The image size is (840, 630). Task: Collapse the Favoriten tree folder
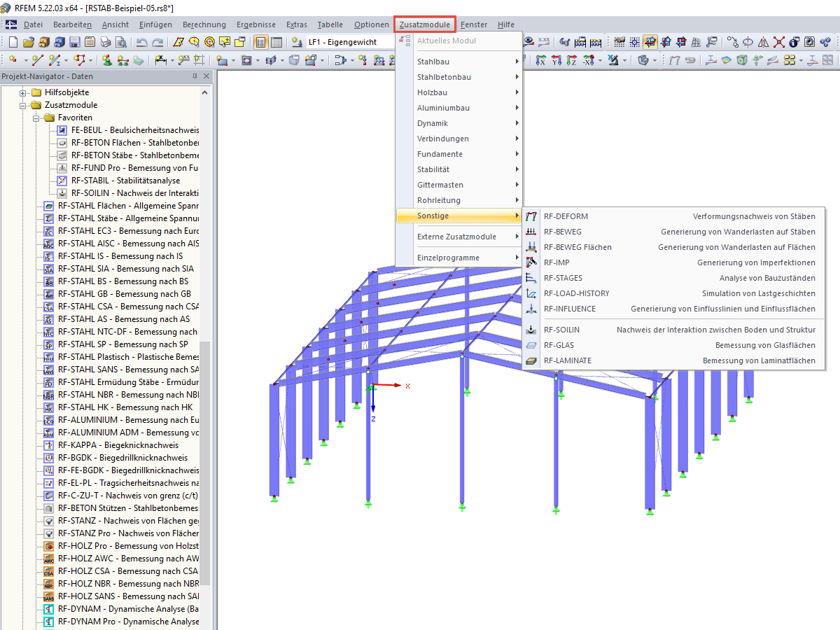[36, 118]
